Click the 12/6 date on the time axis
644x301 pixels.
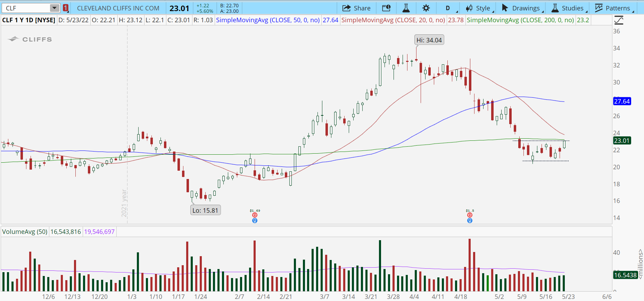click(49, 297)
